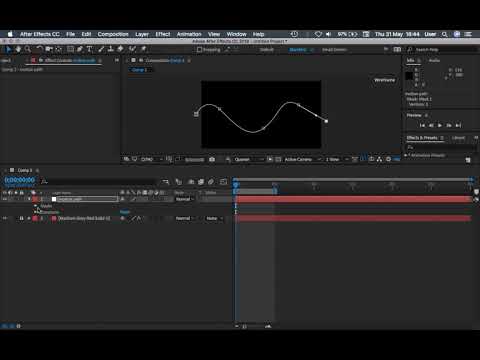
Task: Switch to the Default workspace
Action: (267, 50)
